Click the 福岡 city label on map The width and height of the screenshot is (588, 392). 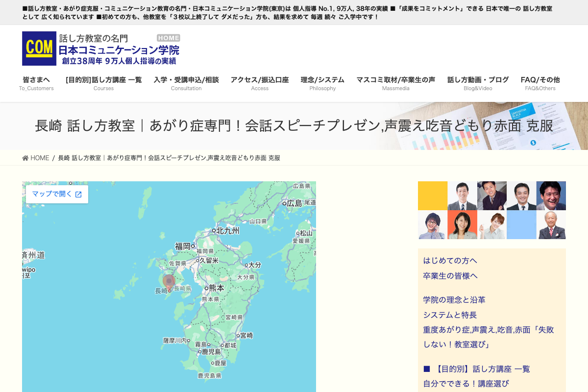tap(182, 246)
